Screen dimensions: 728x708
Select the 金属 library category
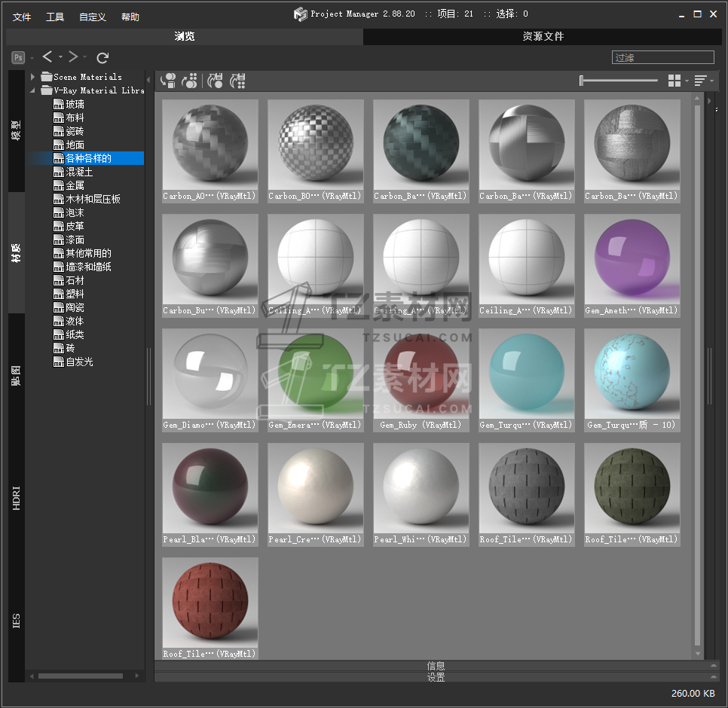[75, 185]
